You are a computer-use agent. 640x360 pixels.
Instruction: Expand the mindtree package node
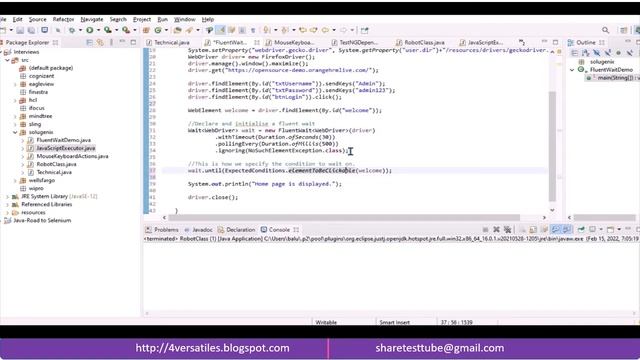15,116
